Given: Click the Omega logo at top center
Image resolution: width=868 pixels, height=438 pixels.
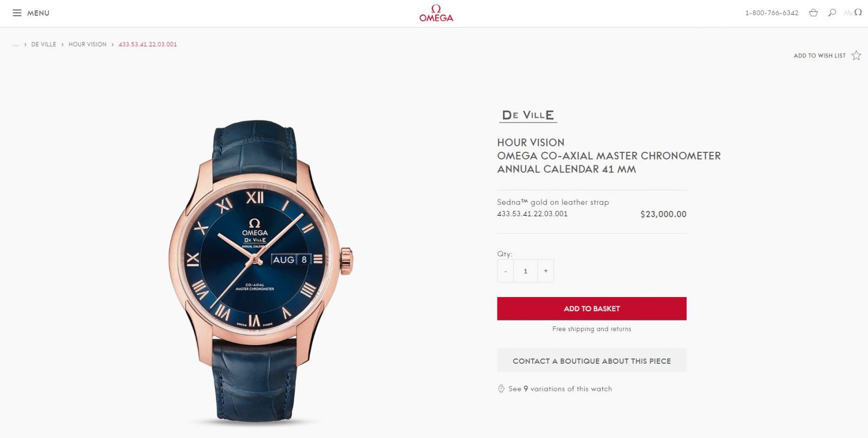Looking at the screenshot, I should (436, 13).
